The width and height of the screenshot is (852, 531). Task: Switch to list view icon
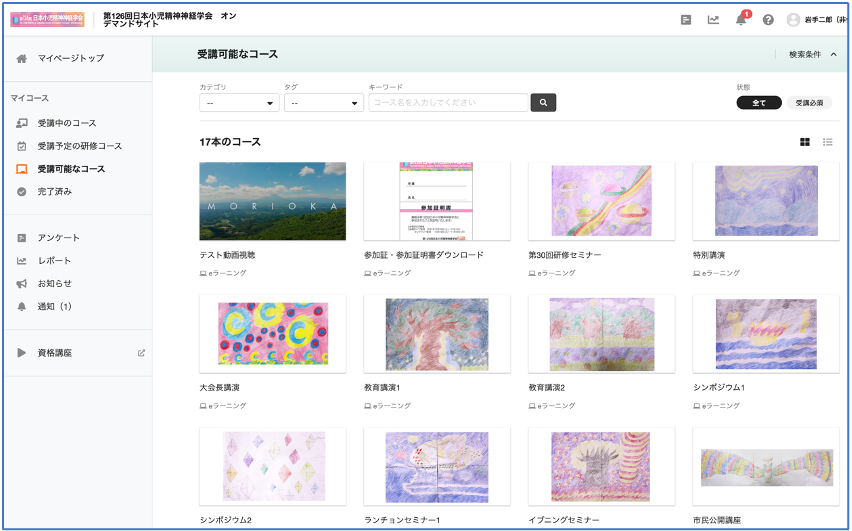tap(828, 142)
